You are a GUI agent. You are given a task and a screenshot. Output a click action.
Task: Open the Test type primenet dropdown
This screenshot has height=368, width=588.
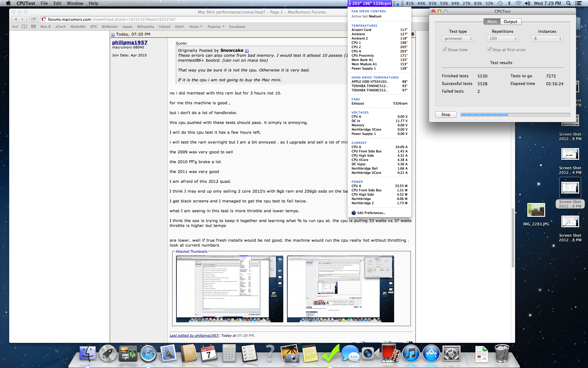[x=458, y=39]
